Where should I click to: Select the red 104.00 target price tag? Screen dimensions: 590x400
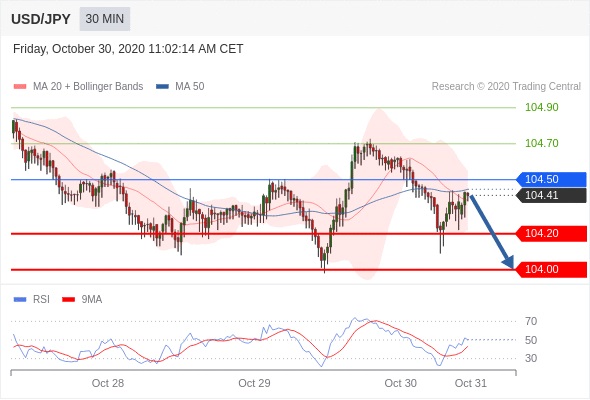[551, 269]
